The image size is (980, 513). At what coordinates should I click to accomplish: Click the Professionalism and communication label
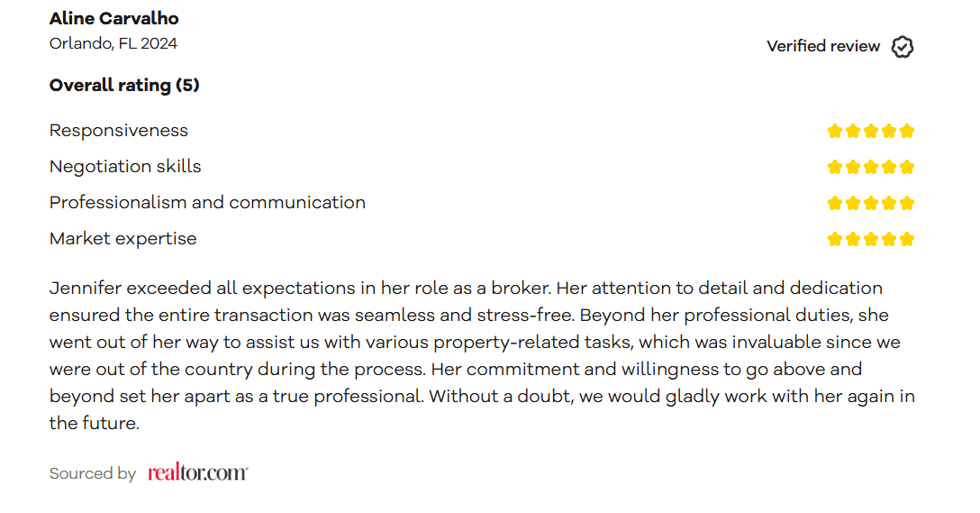pos(207,203)
